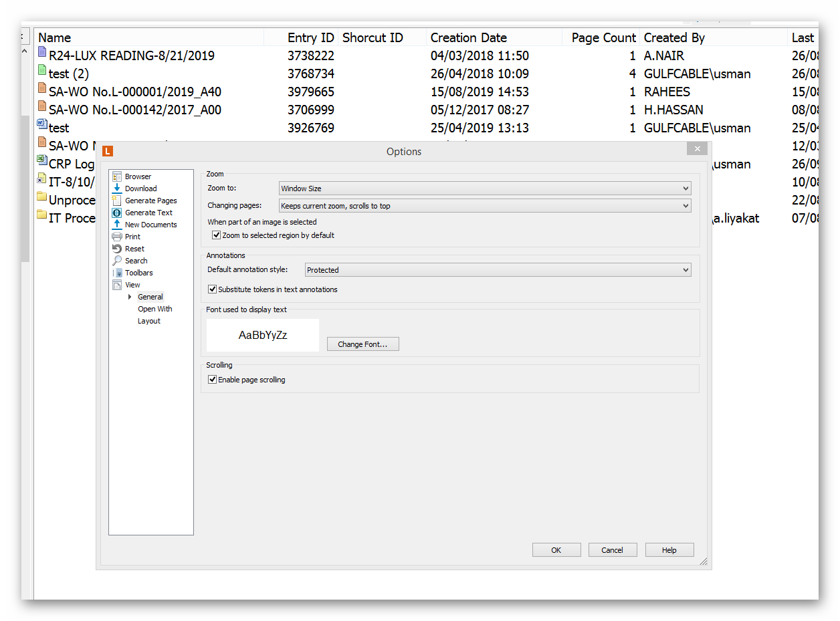The width and height of the screenshot is (840, 621).
Task: Open the Zoom to dropdown
Action: 484,189
